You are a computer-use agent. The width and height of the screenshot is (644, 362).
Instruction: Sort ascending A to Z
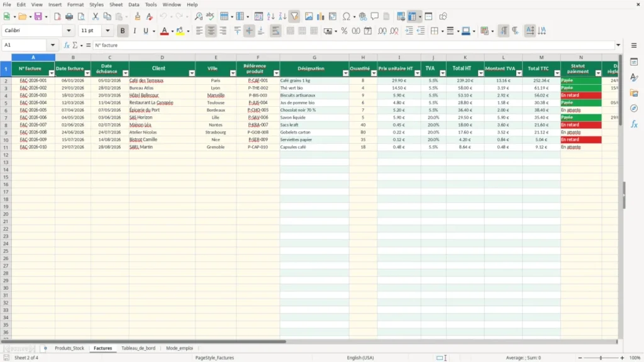pyautogui.click(x=270, y=16)
